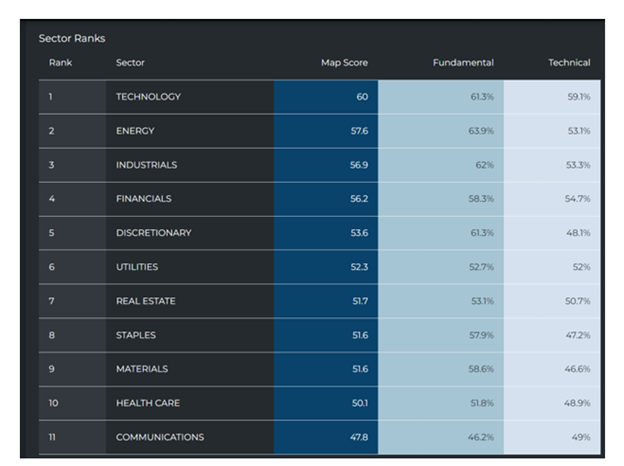Viewport: 624px width, 466px height.
Task: Select the FINANCIALS sector name
Action: 144,199
